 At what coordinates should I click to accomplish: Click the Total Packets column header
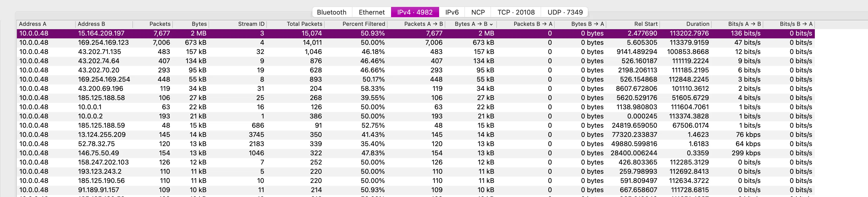[x=304, y=24]
